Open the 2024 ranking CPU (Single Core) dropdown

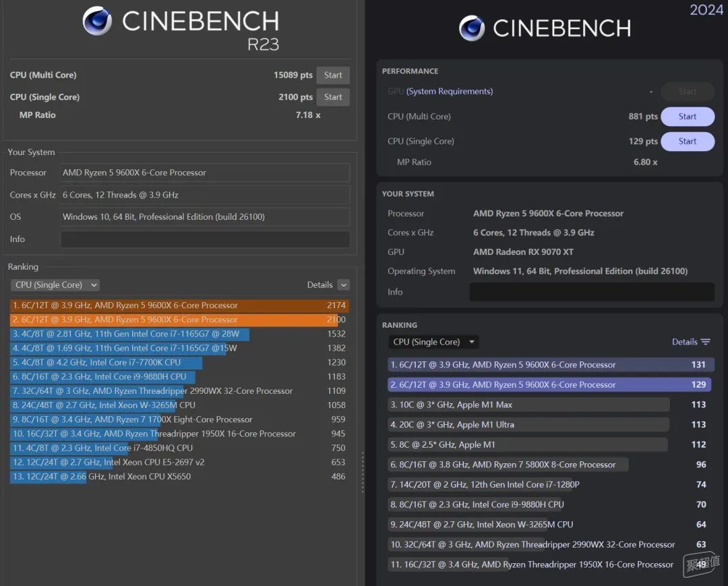point(433,342)
